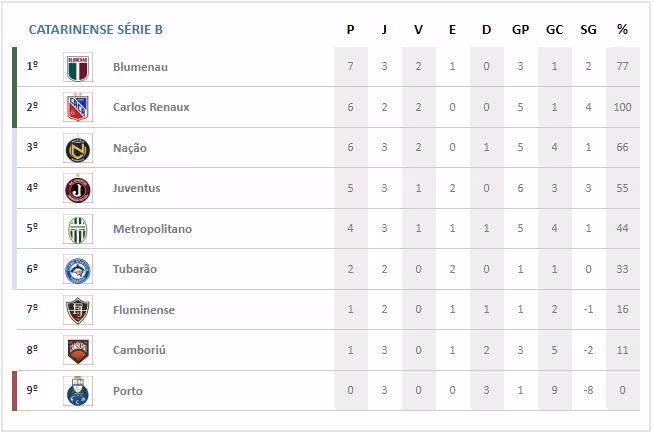Image resolution: width=654 pixels, height=434 pixels.
Task: Select the Porto team name
Action: coord(128,391)
